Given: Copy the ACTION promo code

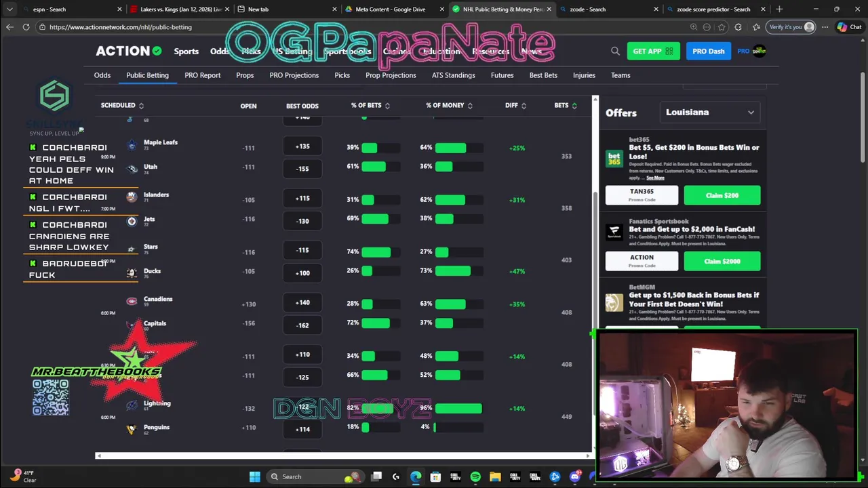Looking at the screenshot, I should coord(642,261).
